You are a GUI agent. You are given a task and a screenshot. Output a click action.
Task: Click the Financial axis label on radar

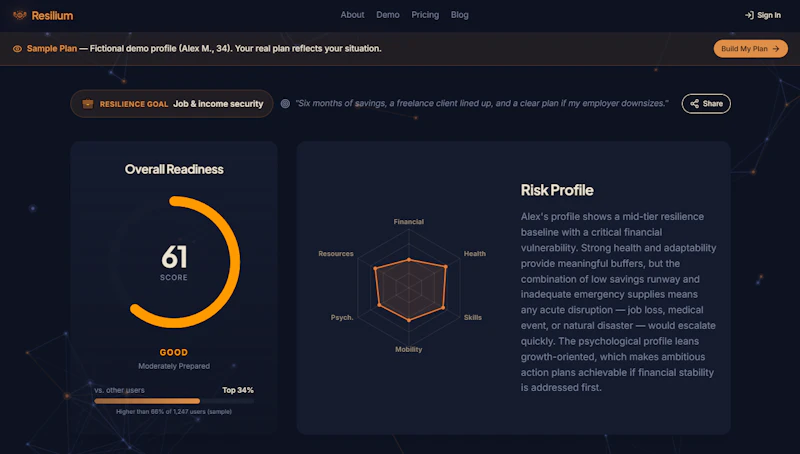[409, 222]
